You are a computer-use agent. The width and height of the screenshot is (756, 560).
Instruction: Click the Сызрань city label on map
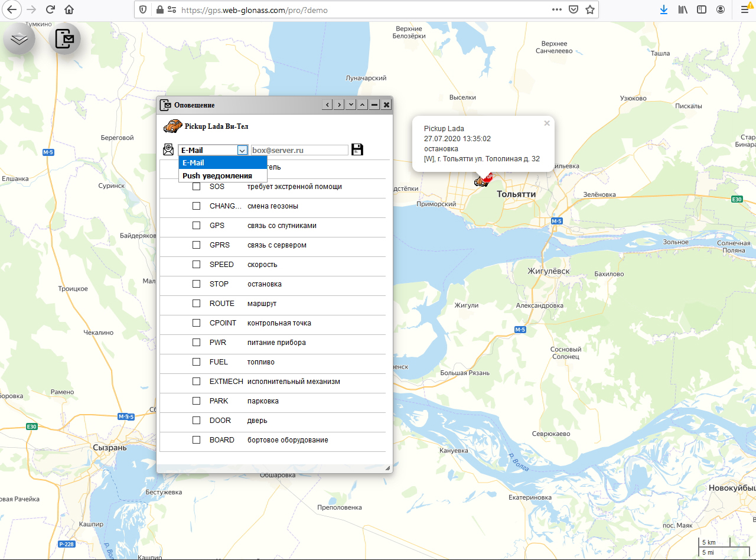tap(110, 447)
